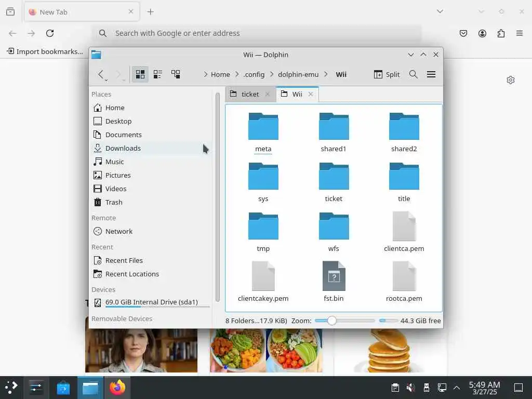The height and width of the screenshot is (399, 532).
Task: Open Dolphin hamburger menu
Action: click(x=431, y=74)
